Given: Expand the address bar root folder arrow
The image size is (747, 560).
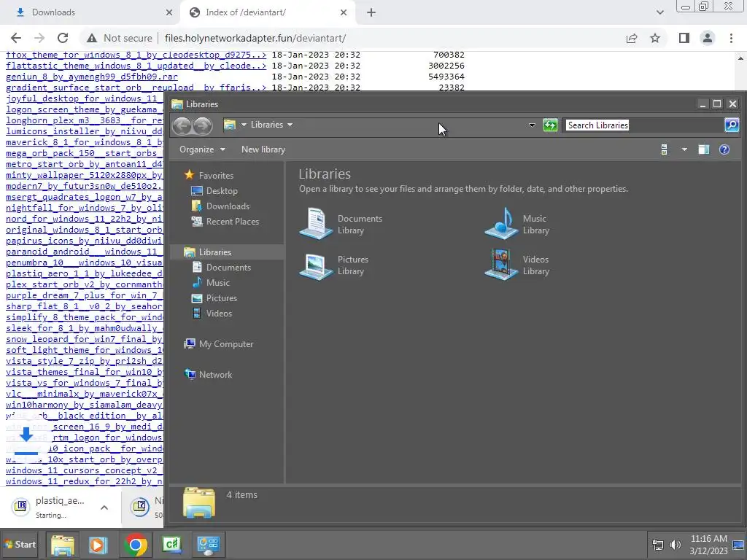Looking at the screenshot, I should pyautogui.click(x=244, y=125).
